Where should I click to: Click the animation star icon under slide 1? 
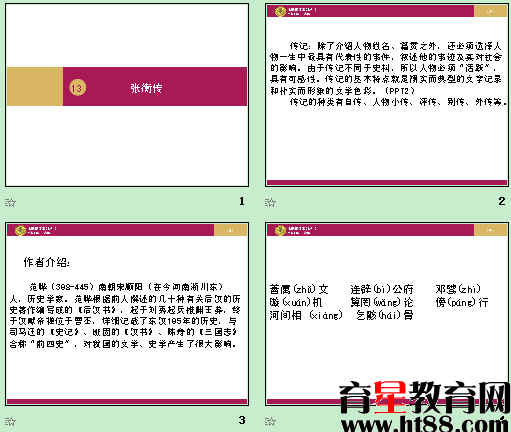click(x=10, y=202)
